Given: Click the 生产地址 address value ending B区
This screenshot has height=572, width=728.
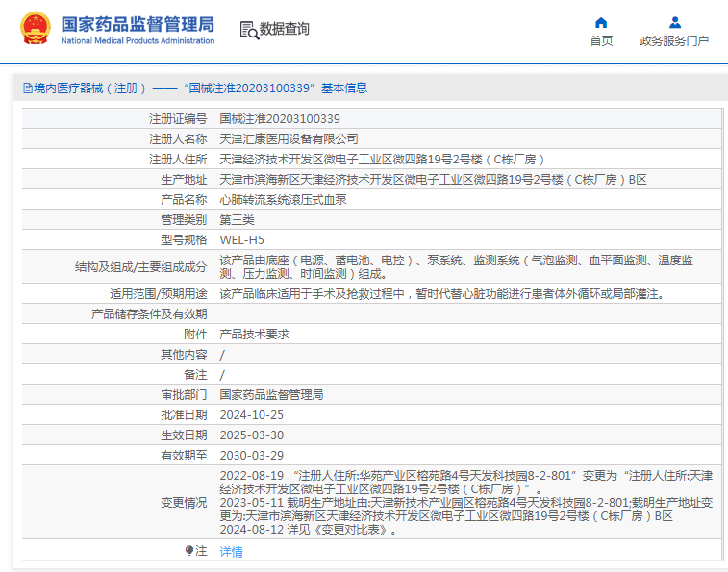Looking at the screenshot, I should coord(433,179).
